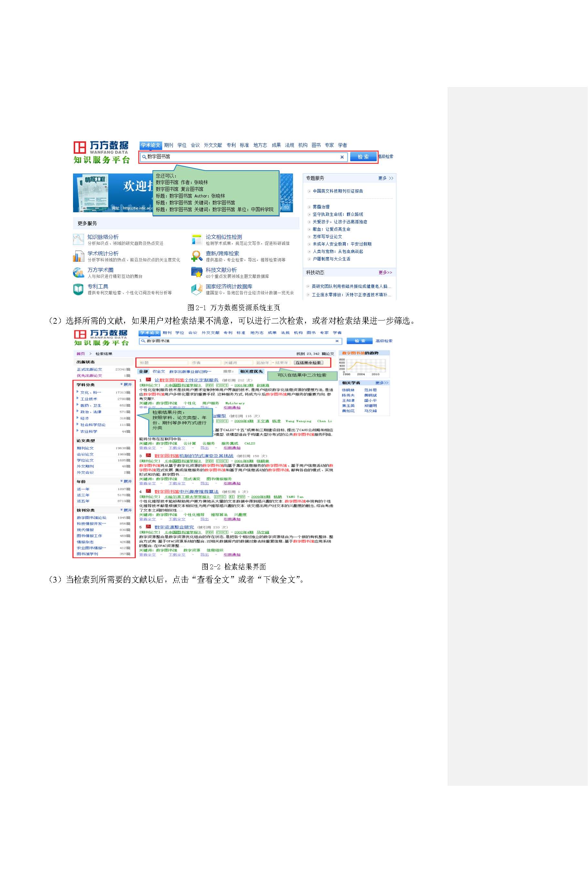Click the blue 检索 button on homepage
This screenshot has width=588, height=873.
pos(362,157)
